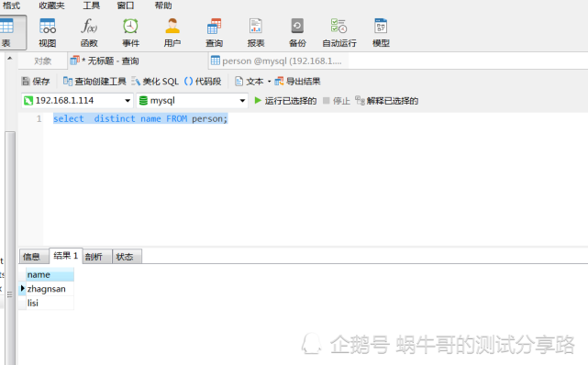Open the 视图 (View) toolbar icon
Image resolution: width=588 pixels, height=365 pixels.
pyautogui.click(x=48, y=33)
